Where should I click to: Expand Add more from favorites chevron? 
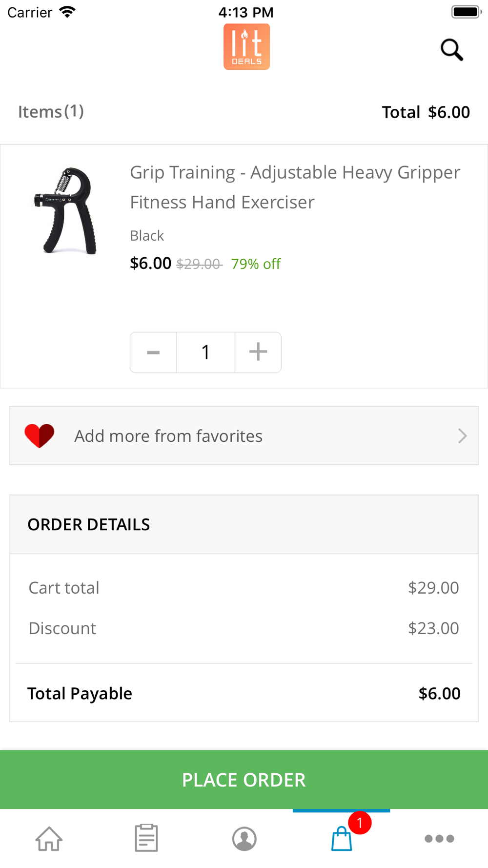coord(462,435)
